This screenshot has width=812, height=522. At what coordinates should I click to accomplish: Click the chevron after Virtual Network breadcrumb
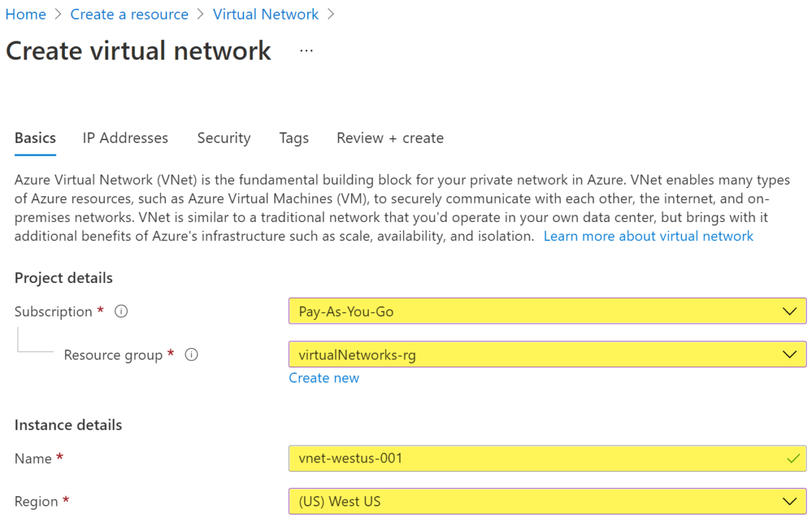tap(331, 14)
